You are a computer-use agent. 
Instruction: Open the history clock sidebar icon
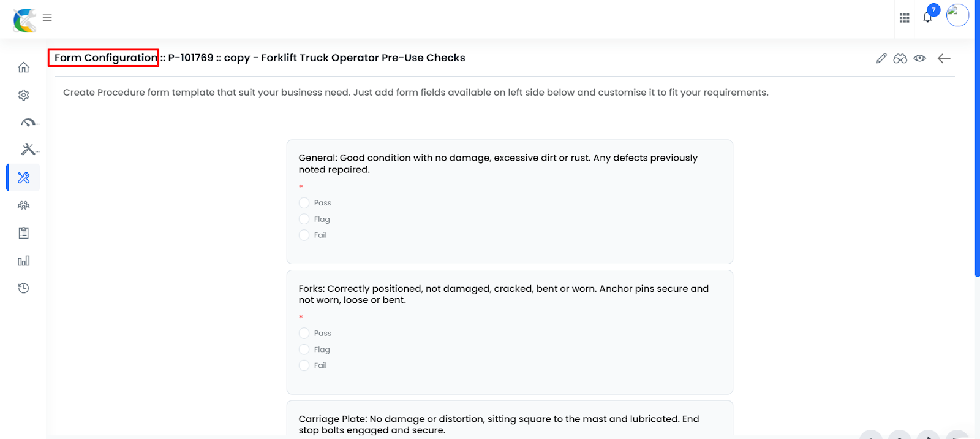pyautogui.click(x=23, y=288)
